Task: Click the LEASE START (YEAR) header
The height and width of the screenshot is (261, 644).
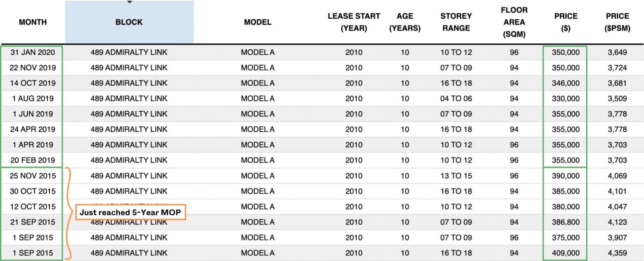Action: click(x=354, y=22)
